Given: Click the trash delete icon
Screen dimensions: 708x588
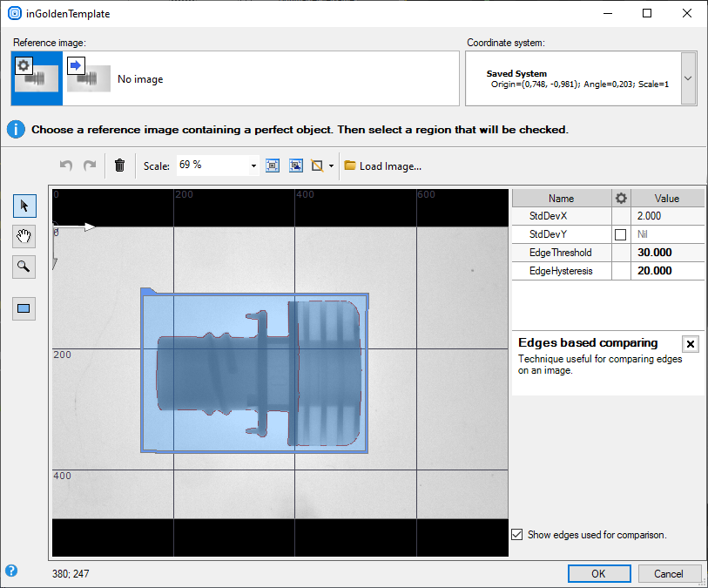Looking at the screenshot, I should (x=120, y=166).
